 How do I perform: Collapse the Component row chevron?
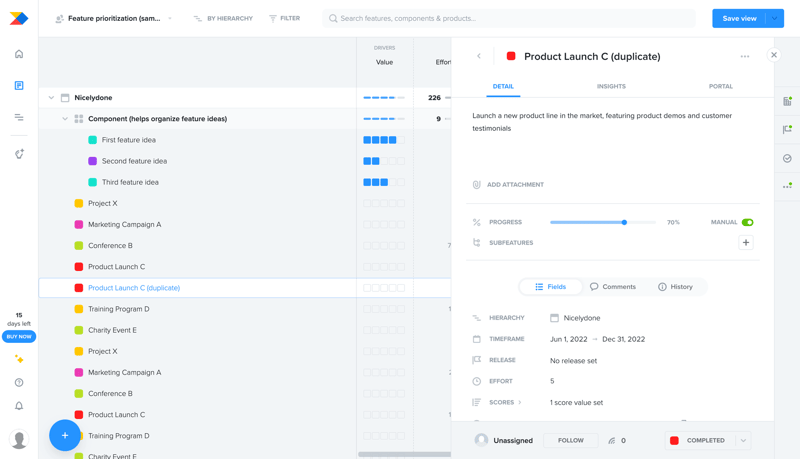[65, 119]
